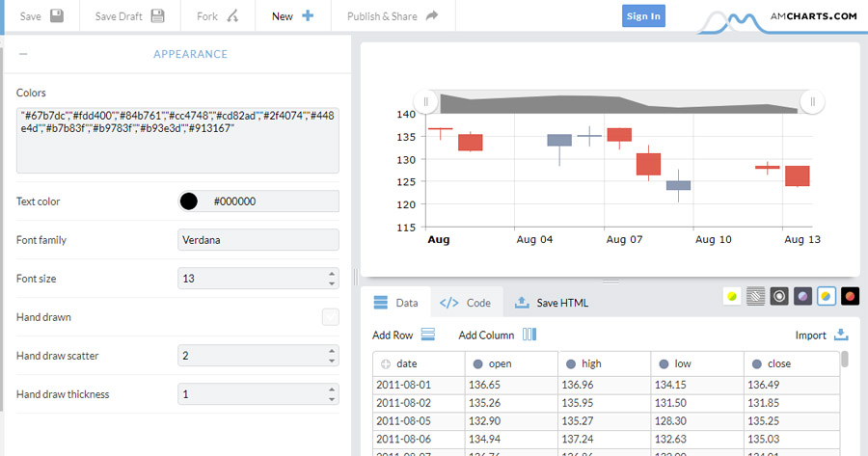Click the Save floppy disk icon
Viewport: 868px width, 456px height.
pos(57,16)
